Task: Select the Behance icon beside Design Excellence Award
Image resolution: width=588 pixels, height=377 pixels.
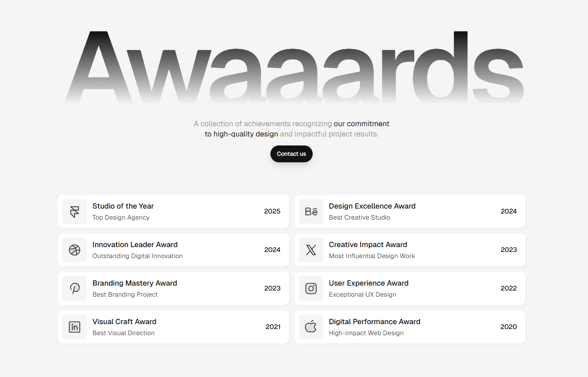Action: coord(311,211)
